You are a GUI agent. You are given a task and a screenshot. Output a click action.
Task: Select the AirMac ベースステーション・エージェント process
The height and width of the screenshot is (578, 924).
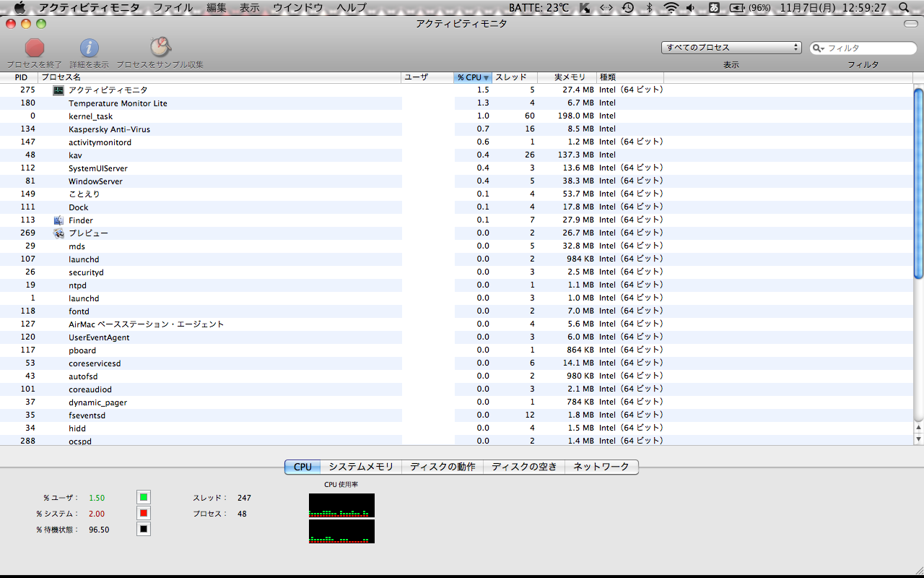(x=456, y=324)
